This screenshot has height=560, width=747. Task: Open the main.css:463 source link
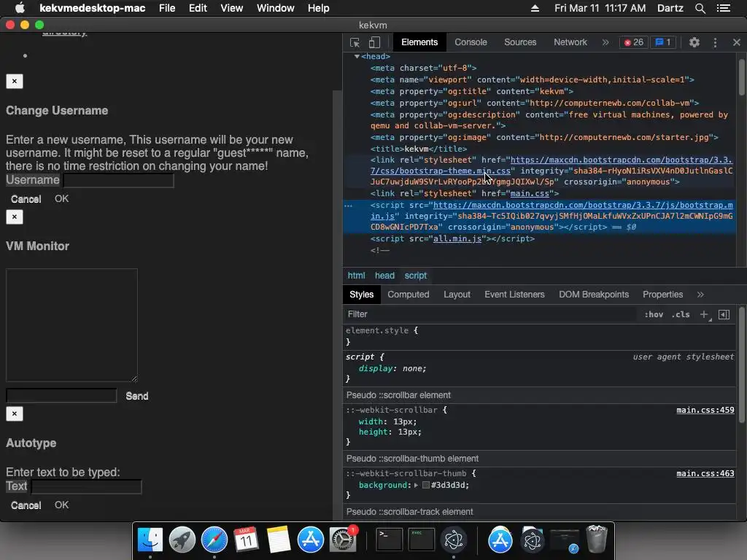point(705,473)
